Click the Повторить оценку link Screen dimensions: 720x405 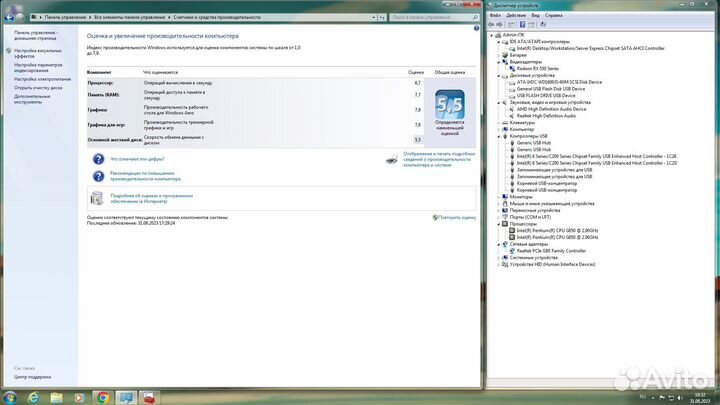click(457, 218)
